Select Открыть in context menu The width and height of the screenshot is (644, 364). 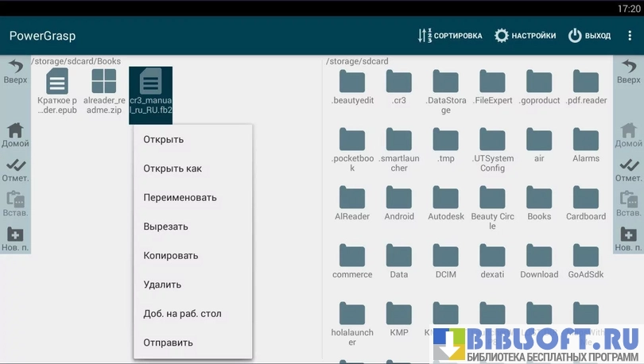[164, 140]
